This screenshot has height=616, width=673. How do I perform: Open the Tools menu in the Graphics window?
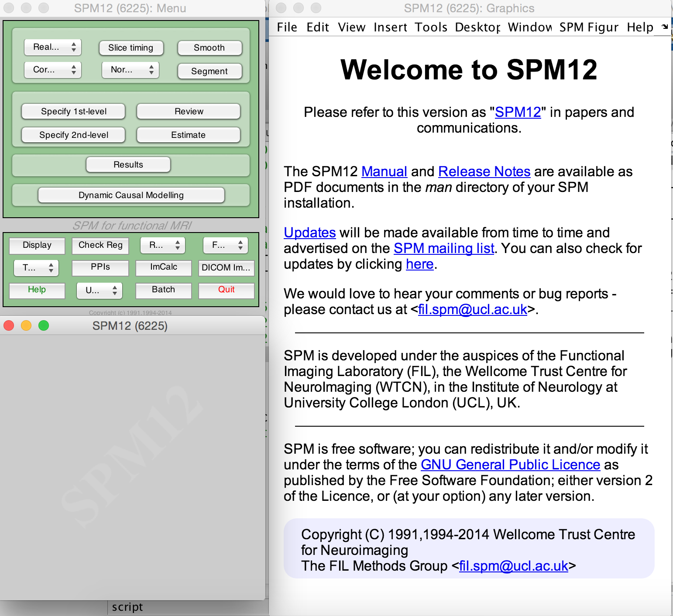[431, 27]
